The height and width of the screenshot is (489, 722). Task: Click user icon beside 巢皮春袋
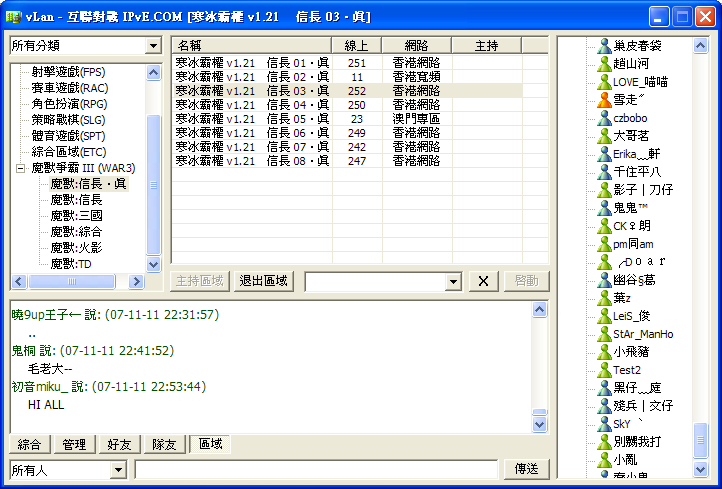pos(604,46)
